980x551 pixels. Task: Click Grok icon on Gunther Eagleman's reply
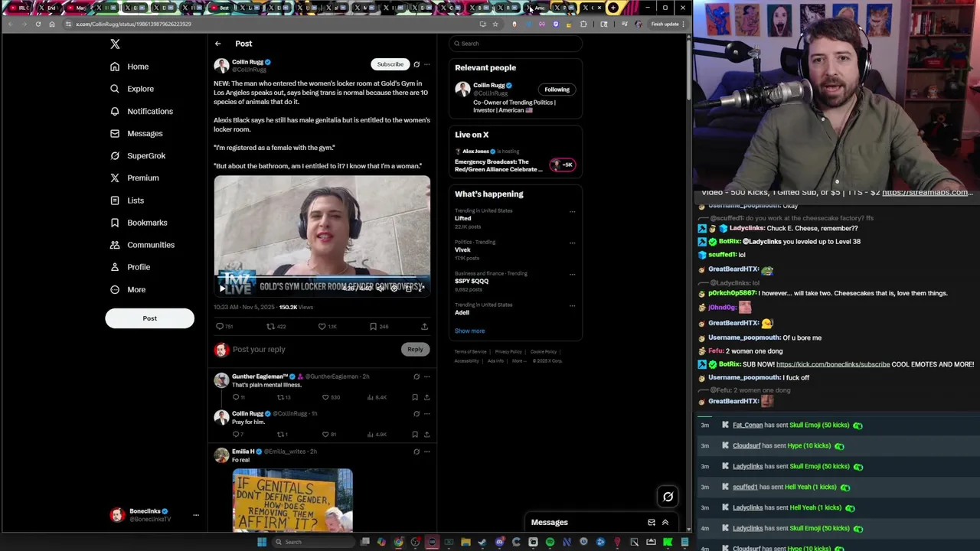416,377
